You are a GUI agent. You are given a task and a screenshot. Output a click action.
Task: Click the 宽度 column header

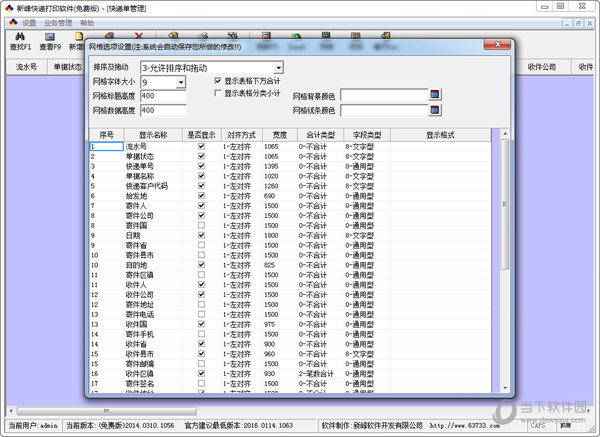click(x=280, y=135)
